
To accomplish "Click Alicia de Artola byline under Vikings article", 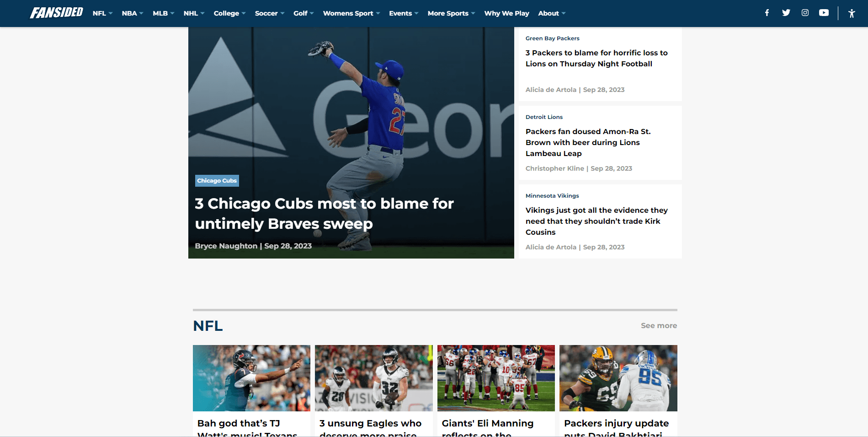I will pos(551,247).
